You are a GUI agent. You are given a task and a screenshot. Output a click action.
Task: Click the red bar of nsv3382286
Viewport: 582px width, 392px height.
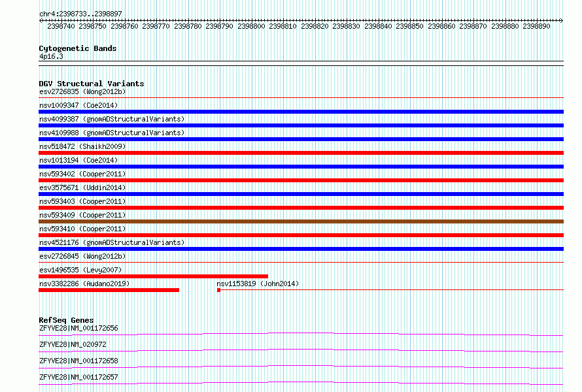coord(109,290)
